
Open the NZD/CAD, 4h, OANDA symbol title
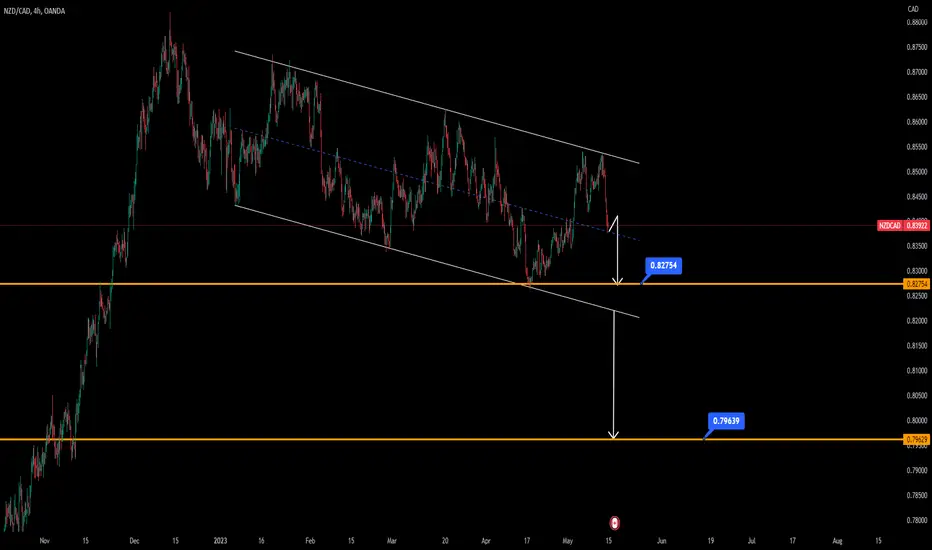34,11
